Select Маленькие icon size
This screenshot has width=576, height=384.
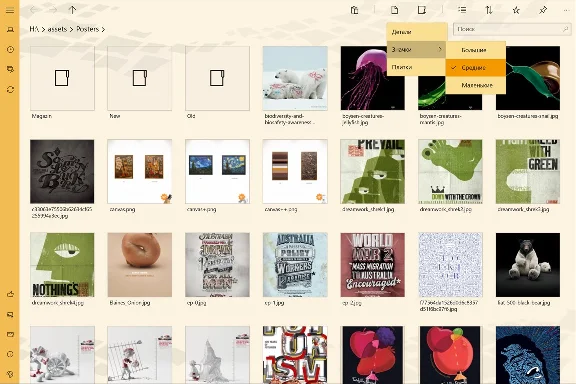(476, 85)
